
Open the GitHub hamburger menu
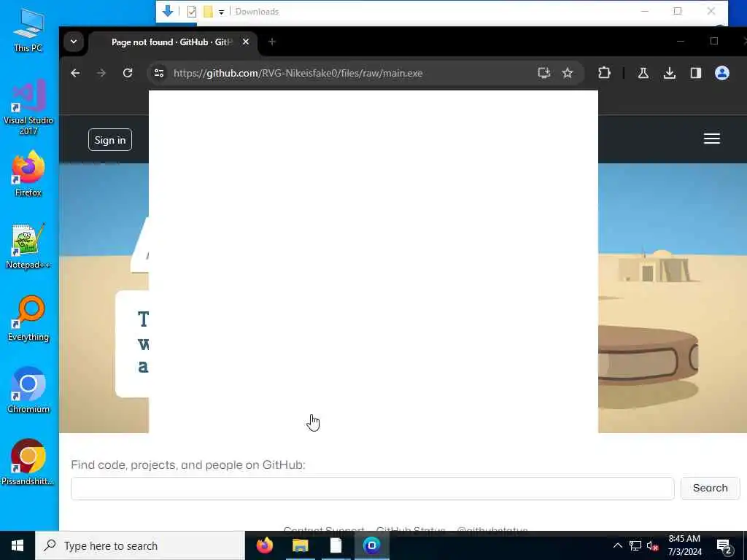(712, 139)
